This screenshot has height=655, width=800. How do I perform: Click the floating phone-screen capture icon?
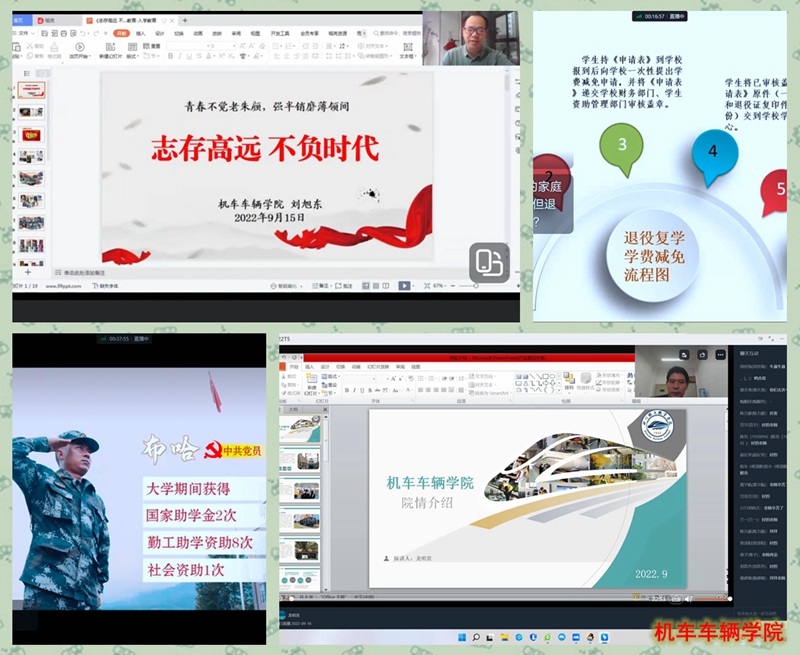pyautogui.click(x=489, y=262)
